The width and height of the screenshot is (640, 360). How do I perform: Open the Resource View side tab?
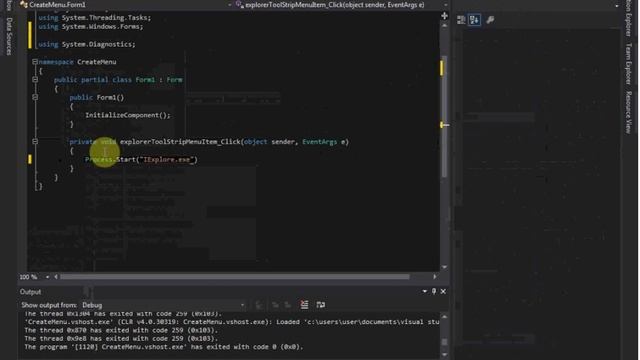coord(629,112)
